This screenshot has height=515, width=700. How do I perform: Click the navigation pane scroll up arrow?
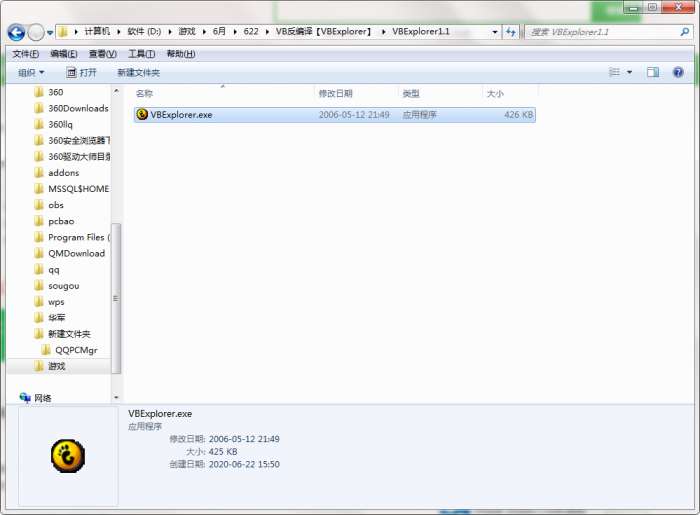116,91
